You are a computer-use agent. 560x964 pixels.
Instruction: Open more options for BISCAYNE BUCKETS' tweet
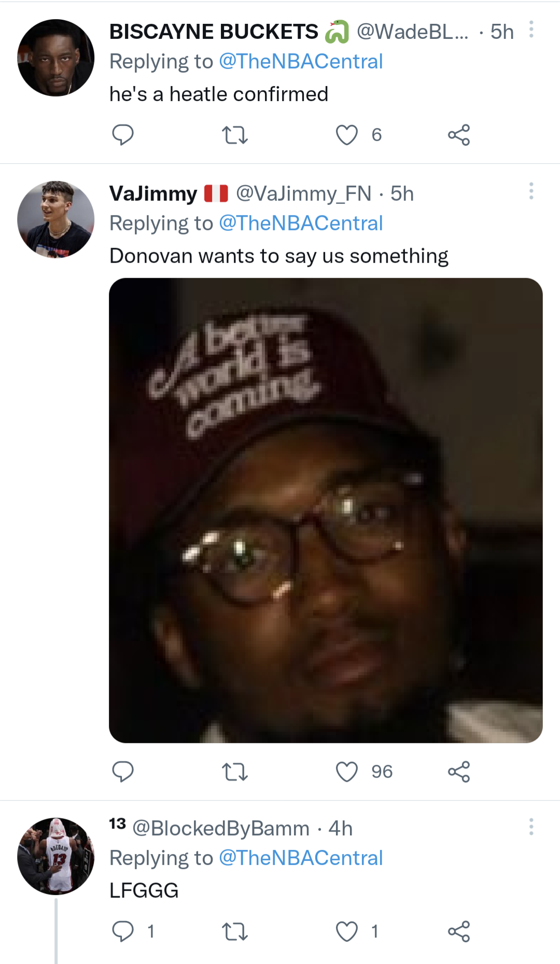[x=531, y=30]
